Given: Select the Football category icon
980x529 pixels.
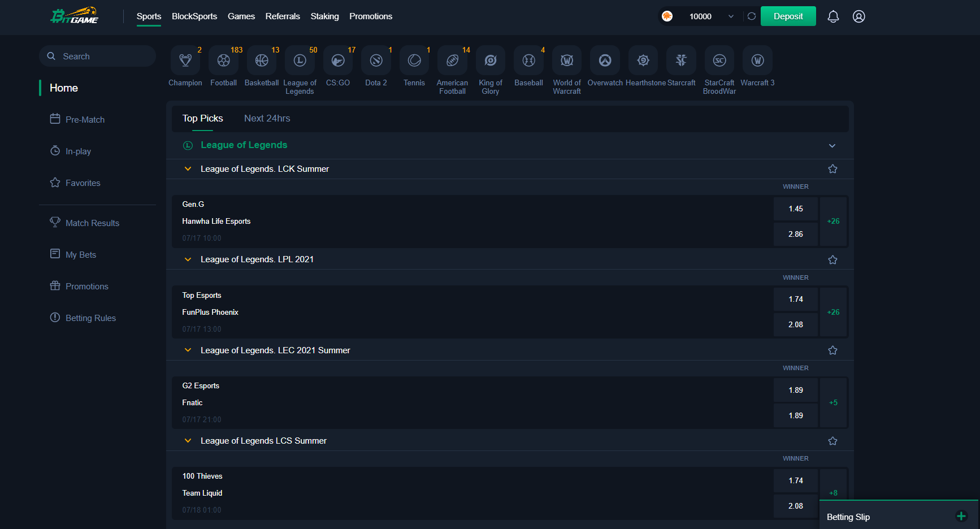Looking at the screenshot, I should [224, 60].
